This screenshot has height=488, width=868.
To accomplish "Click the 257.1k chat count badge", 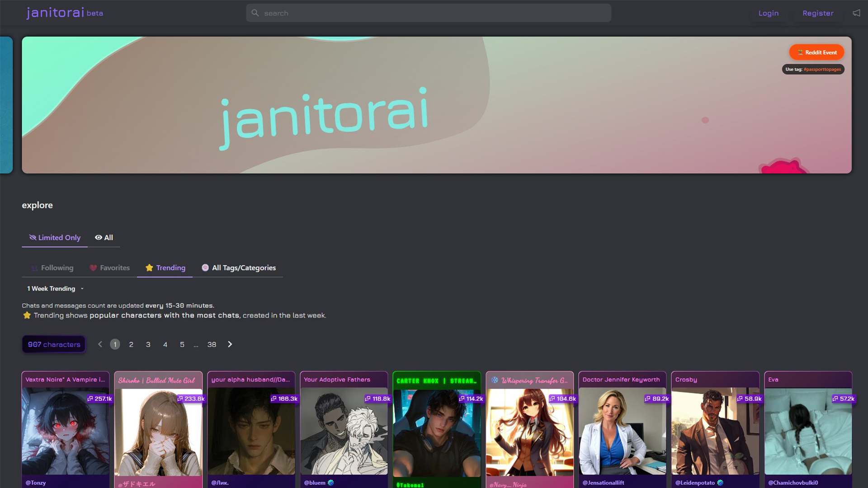I will (99, 399).
